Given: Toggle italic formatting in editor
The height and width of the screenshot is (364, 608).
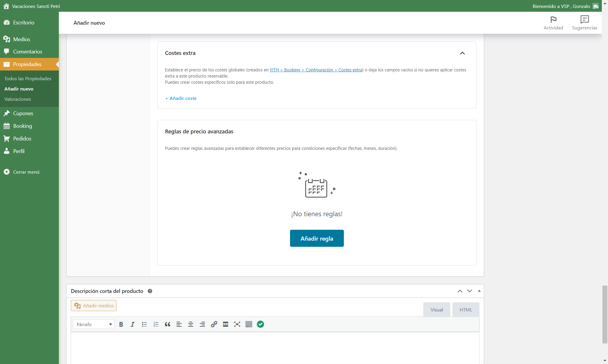Looking at the screenshot, I should click(x=133, y=324).
